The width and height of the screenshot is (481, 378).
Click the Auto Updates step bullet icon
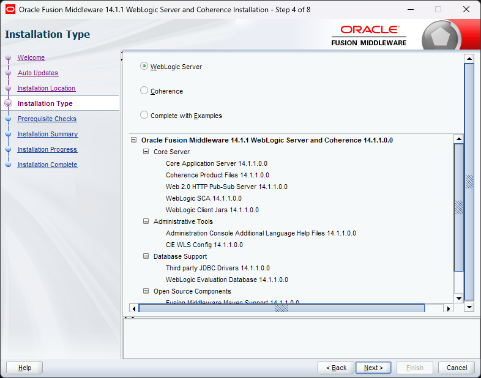[8, 73]
